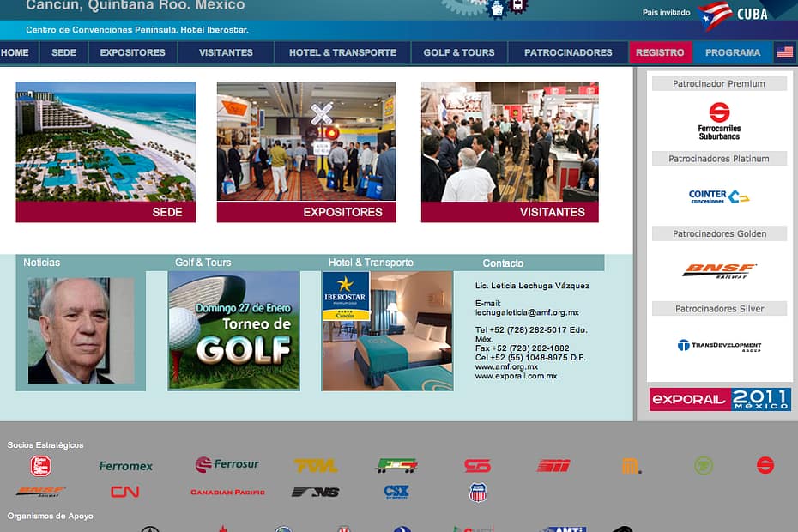The image size is (798, 532).
Task: Click the BNSF Railway Golden sponsor logo
Action: point(719,271)
